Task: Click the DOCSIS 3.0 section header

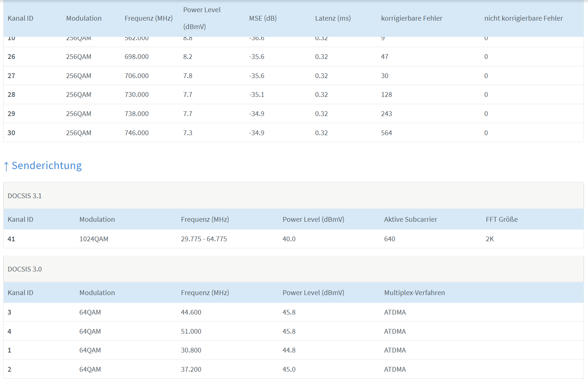Action: 293,269
